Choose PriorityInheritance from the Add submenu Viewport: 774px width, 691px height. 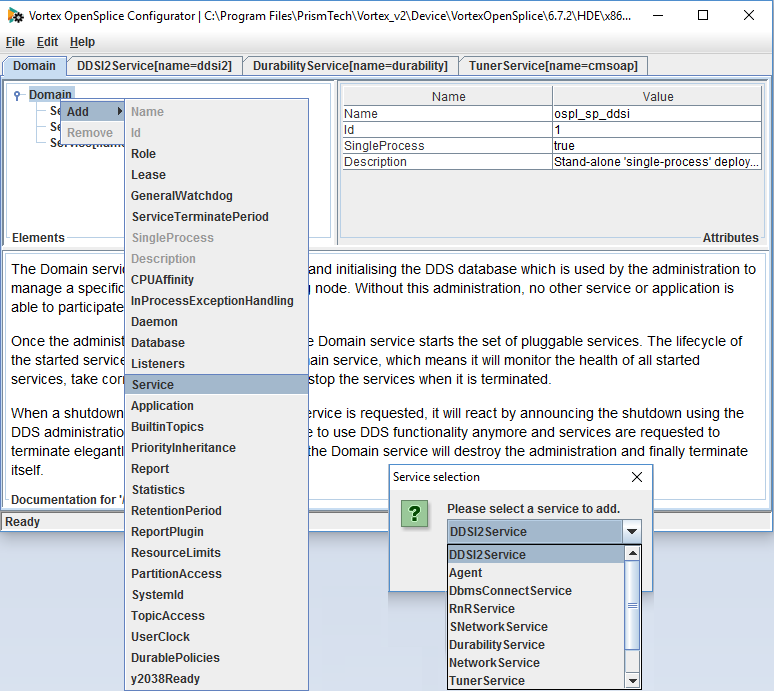pyautogui.click(x=217, y=448)
